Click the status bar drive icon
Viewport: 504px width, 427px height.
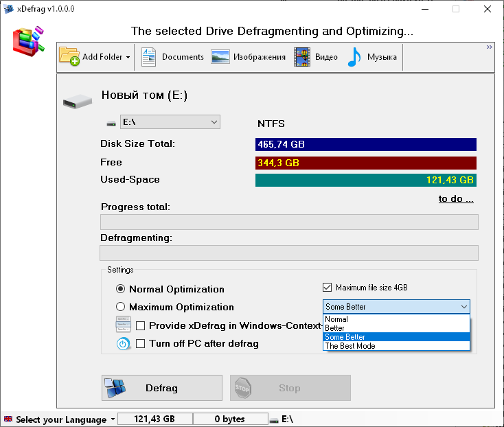click(x=274, y=421)
